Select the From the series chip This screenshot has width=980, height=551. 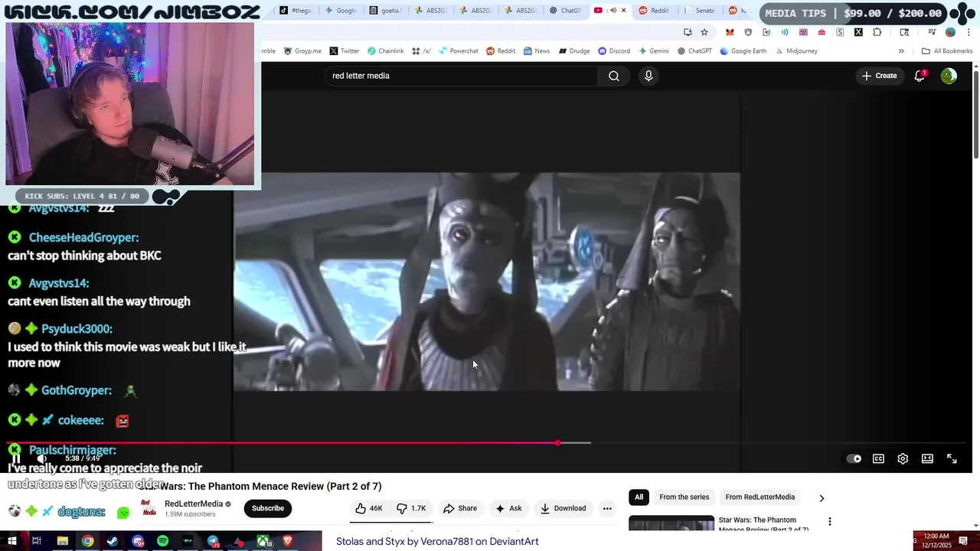click(684, 497)
